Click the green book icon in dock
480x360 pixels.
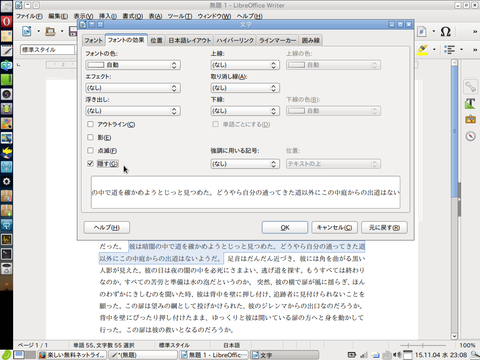(x=6, y=80)
